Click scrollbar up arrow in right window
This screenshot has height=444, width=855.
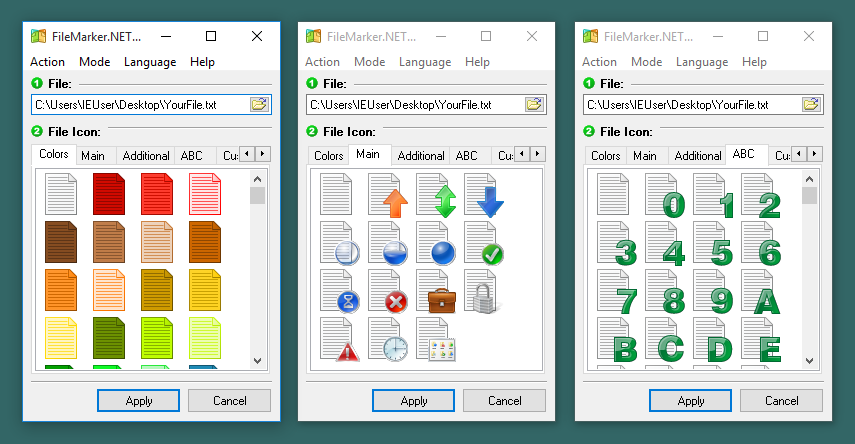point(810,179)
